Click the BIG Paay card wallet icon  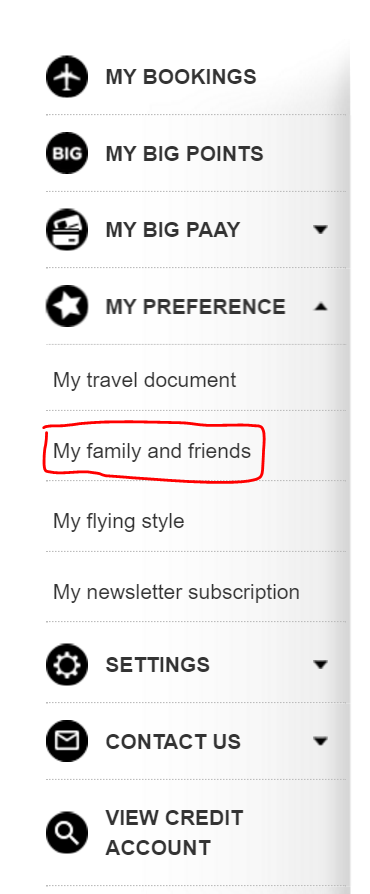67,229
